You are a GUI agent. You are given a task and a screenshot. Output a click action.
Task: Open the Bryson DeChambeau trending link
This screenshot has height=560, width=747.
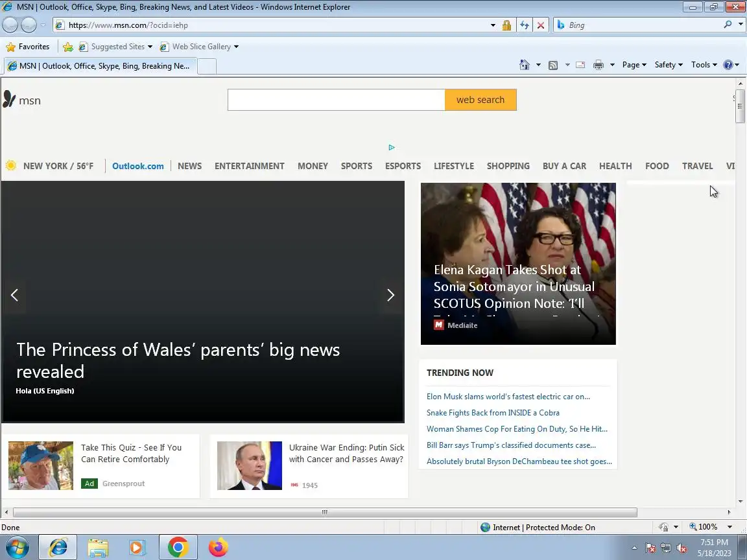[x=519, y=461]
